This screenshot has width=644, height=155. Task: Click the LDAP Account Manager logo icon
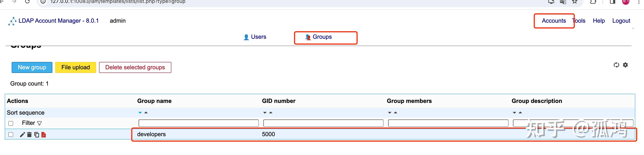(x=12, y=21)
